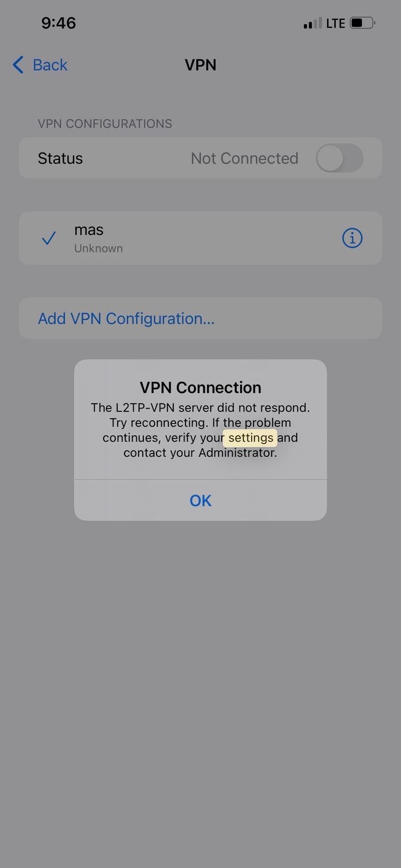This screenshot has height=868, width=401.
Task: Tap the L2TP-VPN server error message text
Action: click(200, 430)
